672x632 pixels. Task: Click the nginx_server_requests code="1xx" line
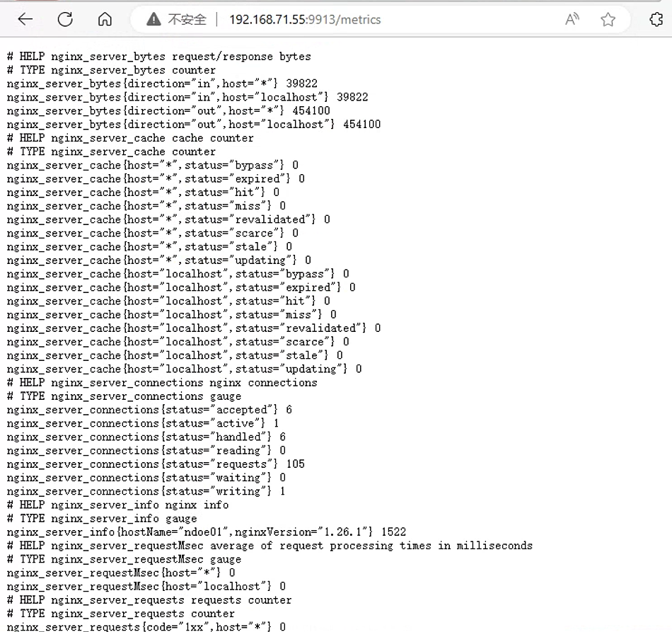click(146, 626)
